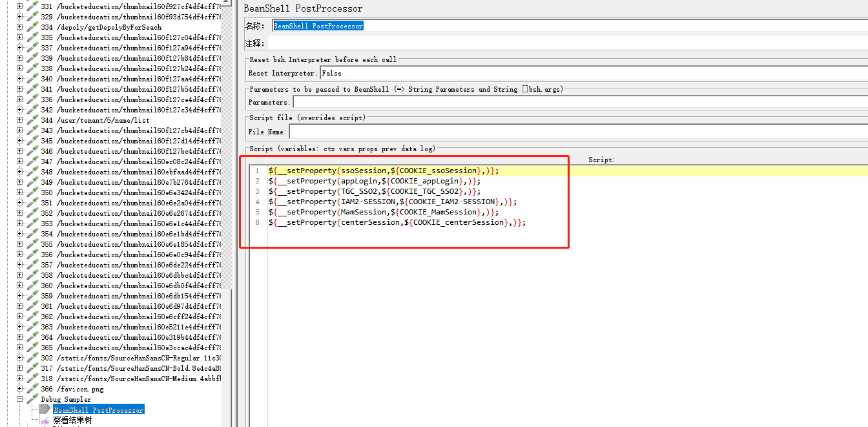The height and width of the screenshot is (427, 868).
Task: Click sampler icon for request 329
Action: (32, 17)
